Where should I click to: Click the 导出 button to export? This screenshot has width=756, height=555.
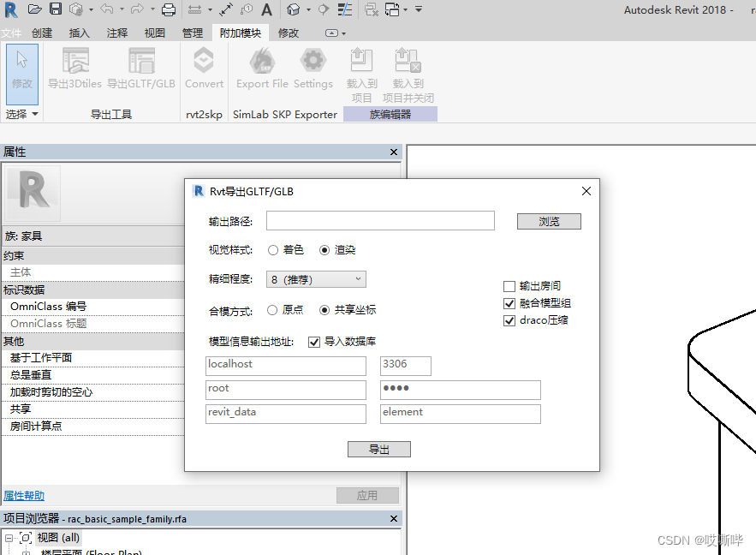coord(378,449)
